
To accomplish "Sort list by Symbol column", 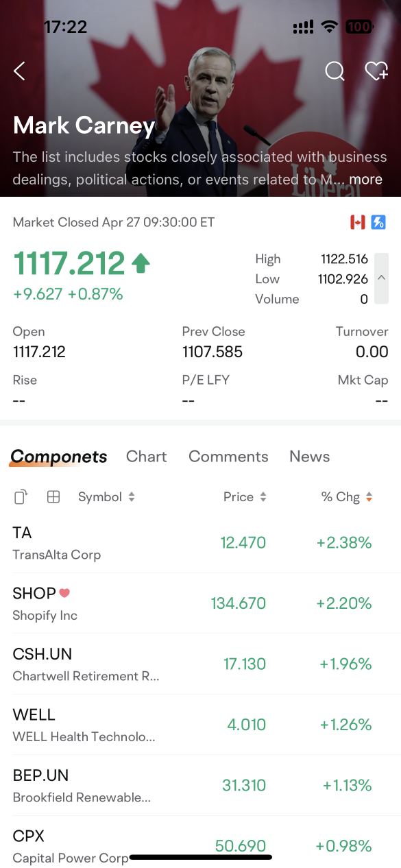I will point(106,497).
